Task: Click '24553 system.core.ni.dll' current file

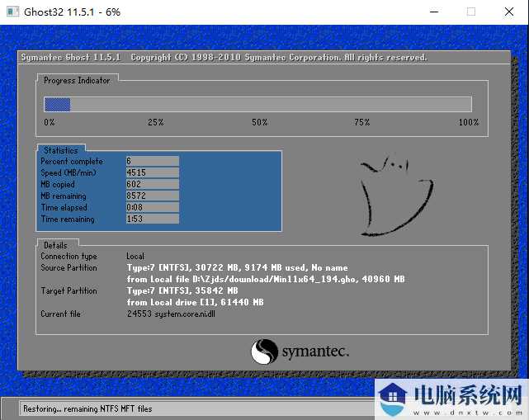Action: point(171,314)
